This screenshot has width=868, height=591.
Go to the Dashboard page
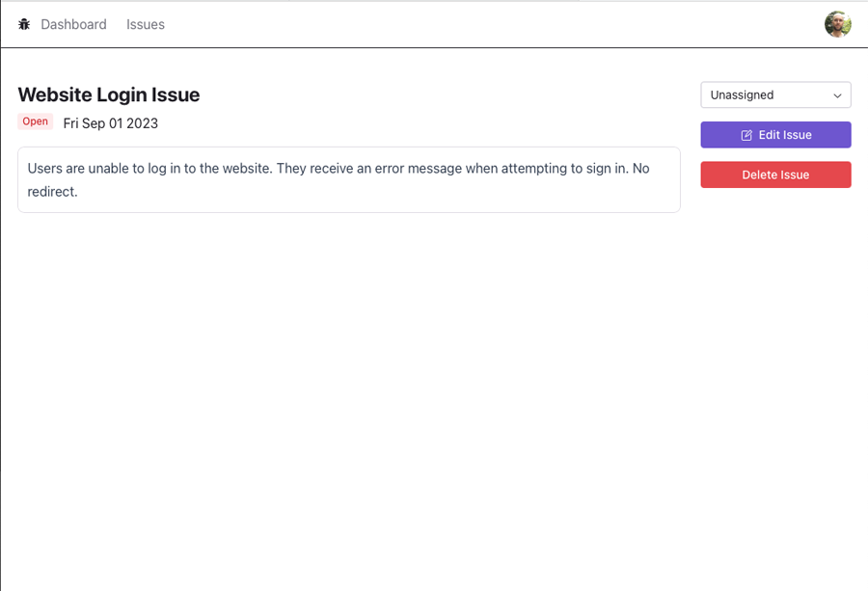(73, 24)
